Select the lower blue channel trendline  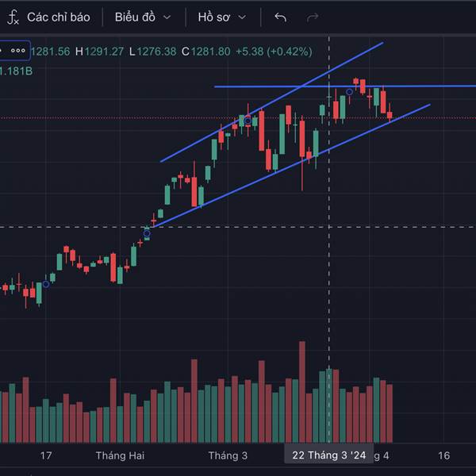[292, 166]
